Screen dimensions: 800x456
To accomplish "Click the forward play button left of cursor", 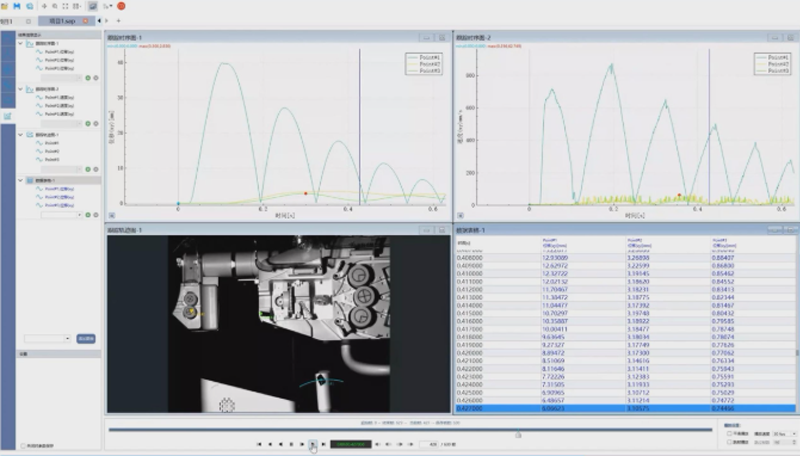I will (x=302, y=444).
